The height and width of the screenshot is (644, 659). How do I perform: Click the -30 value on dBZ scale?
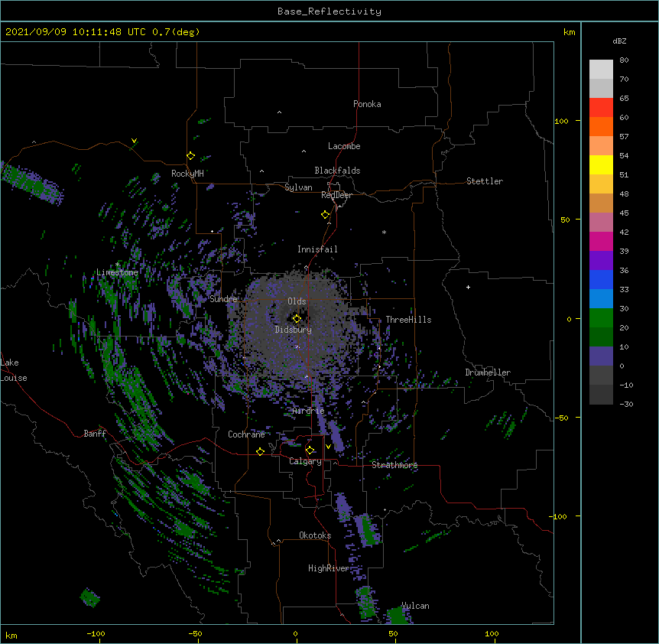tap(626, 405)
